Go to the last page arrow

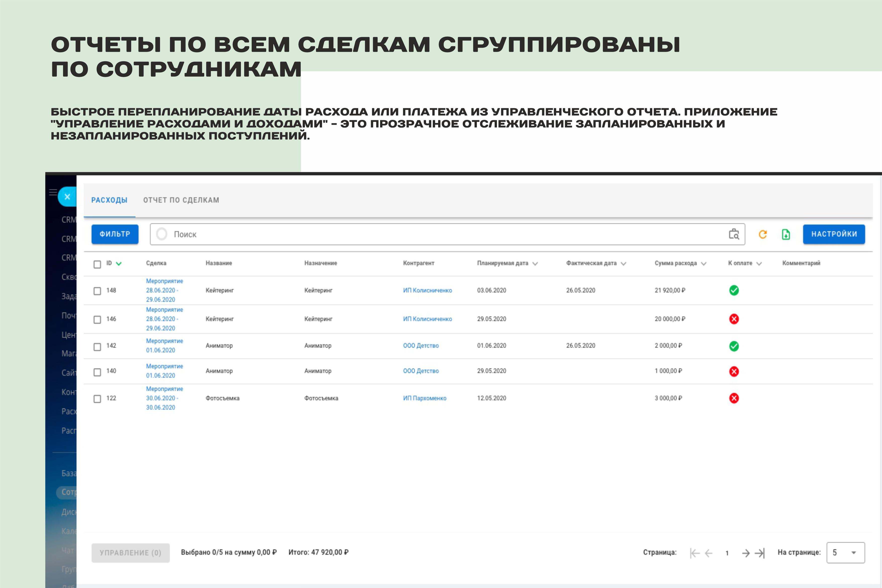point(760,553)
